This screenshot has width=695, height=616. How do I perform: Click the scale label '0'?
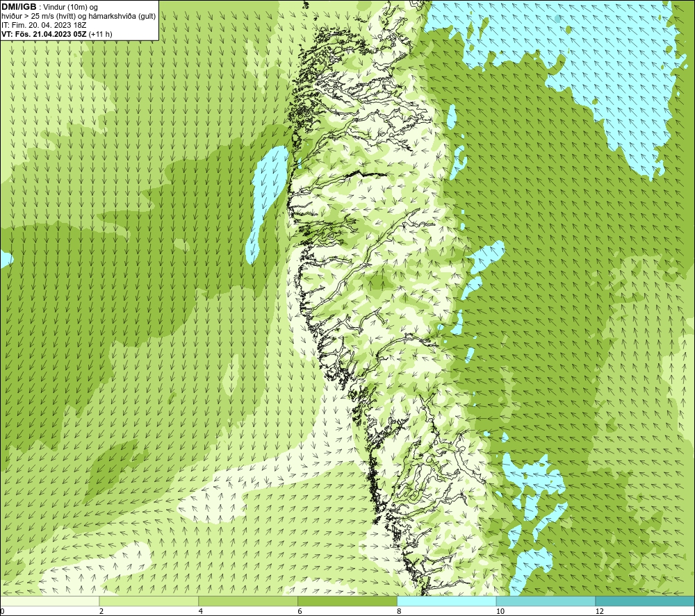click(2, 612)
